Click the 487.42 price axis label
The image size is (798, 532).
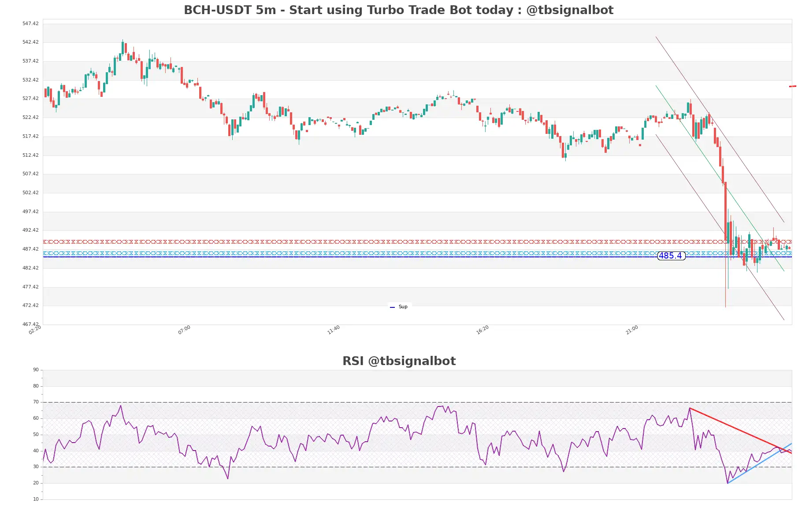point(30,249)
